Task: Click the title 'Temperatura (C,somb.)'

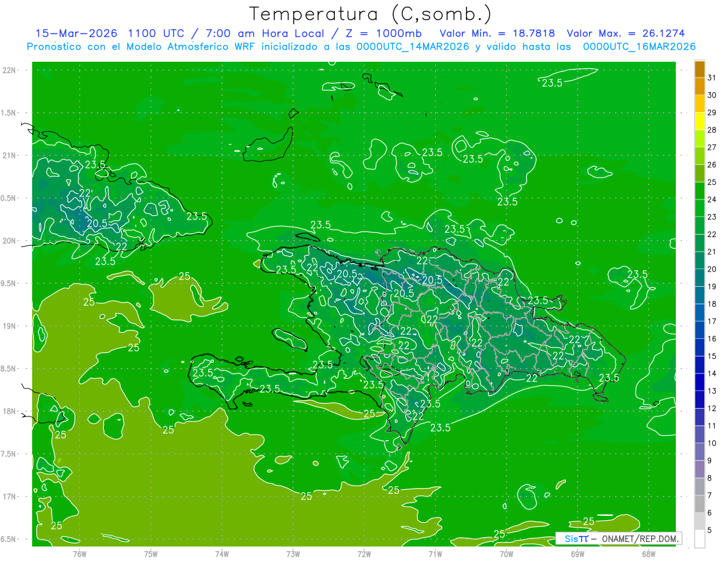Action: (371, 14)
